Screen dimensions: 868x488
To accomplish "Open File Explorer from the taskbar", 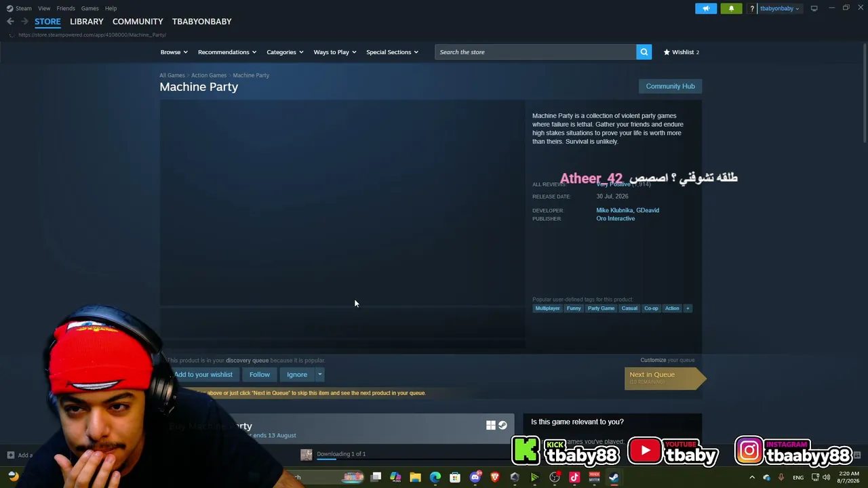I will [x=415, y=477].
